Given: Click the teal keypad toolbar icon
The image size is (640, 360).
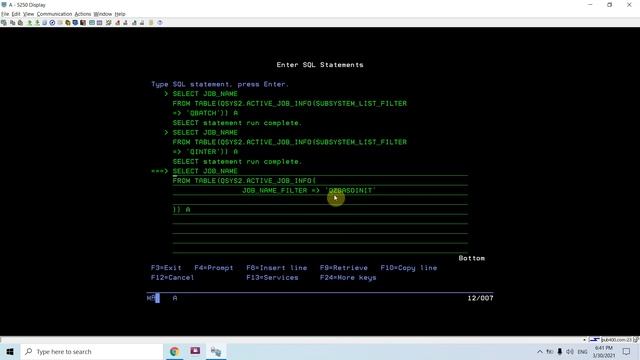Looking at the screenshot, I should (x=92, y=23).
